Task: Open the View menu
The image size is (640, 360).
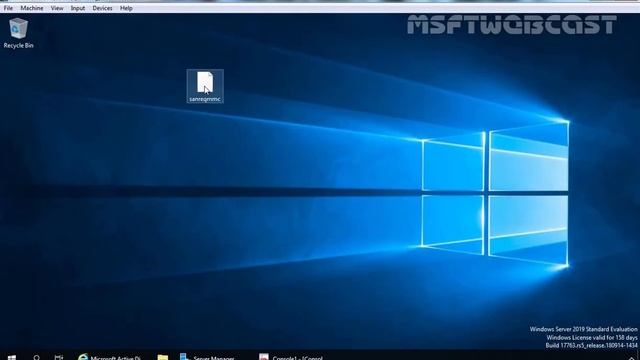Action: (x=57, y=8)
